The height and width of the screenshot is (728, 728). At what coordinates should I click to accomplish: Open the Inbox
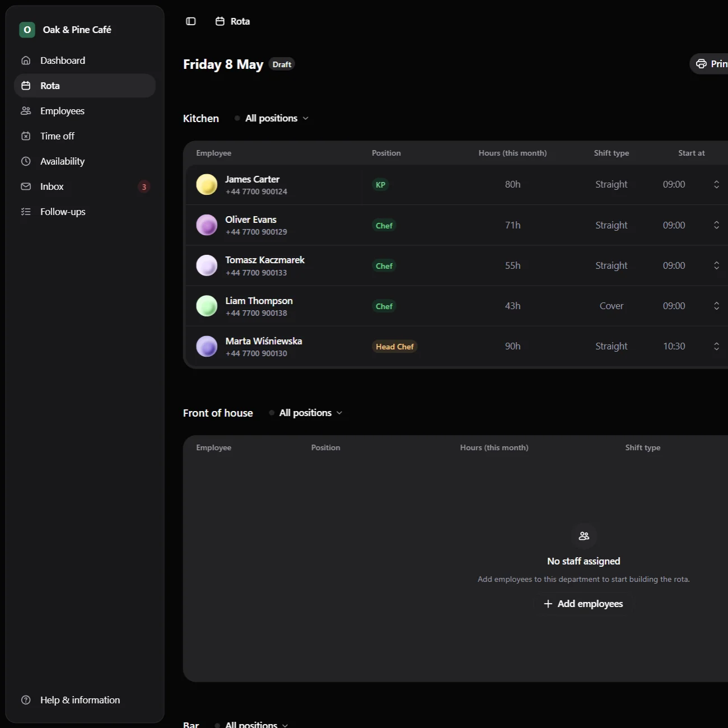(85, 186)
